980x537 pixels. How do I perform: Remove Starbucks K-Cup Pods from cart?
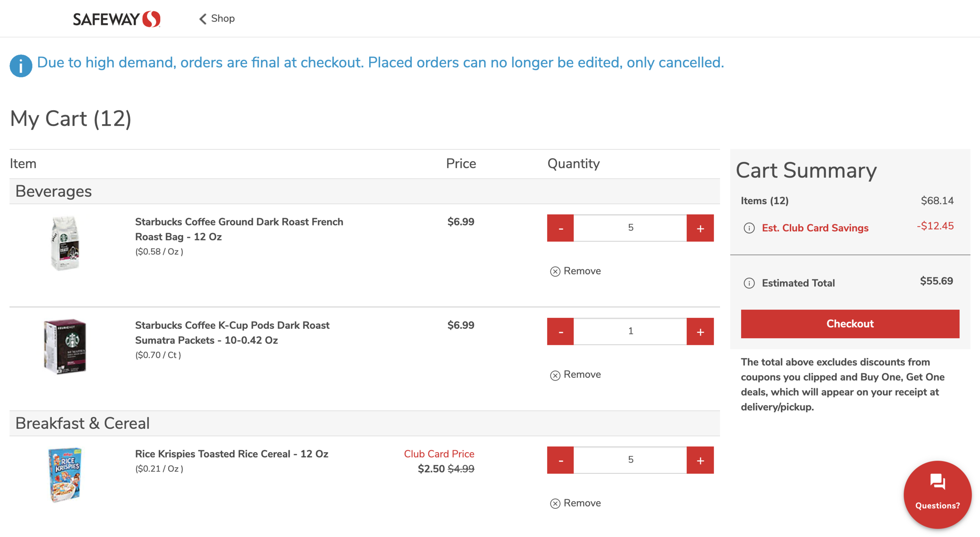[575, 375]
